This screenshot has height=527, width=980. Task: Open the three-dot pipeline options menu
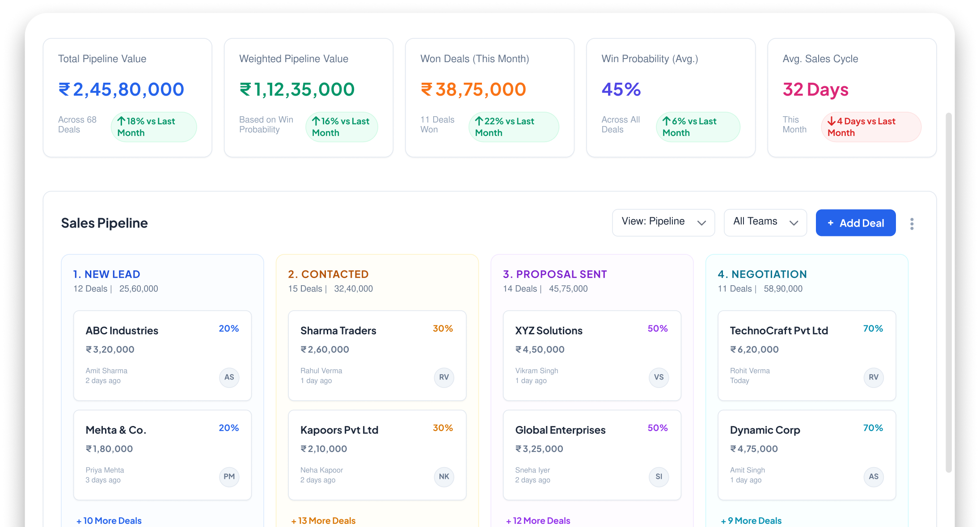coord(912,223)
